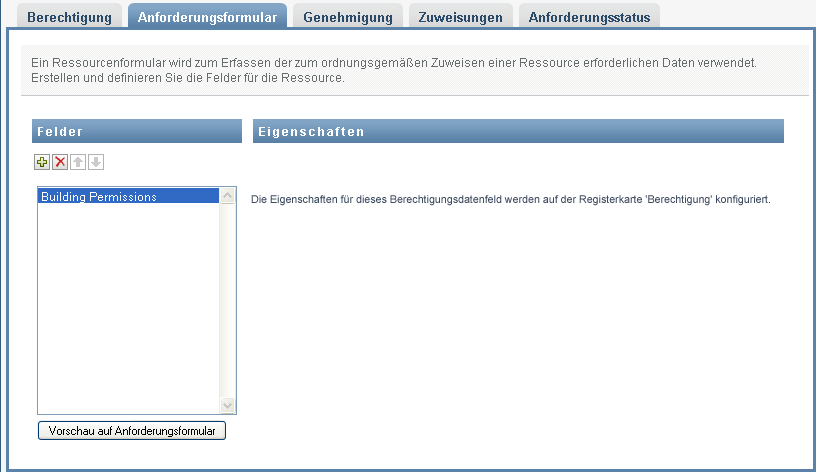Select the Anforderungsformular tab
The width and height of the screenshot is (816, 472).
pyautogui.click(x=207, y=17)
